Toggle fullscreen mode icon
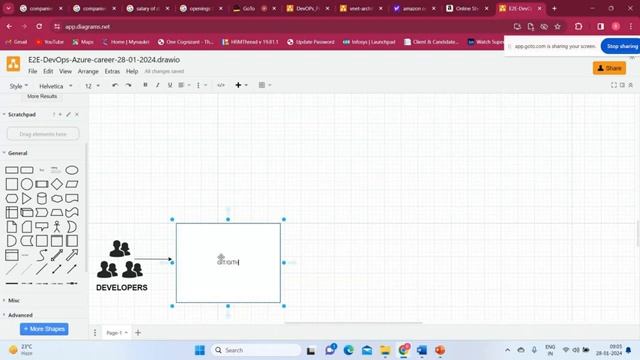Viewport: 640px width, 360px height. (613, 85)
